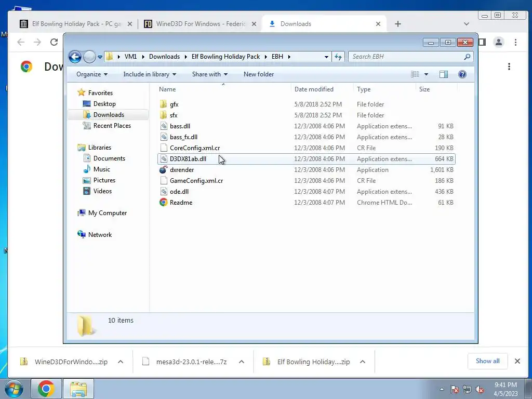This screenshot has width=532, height=399.
Task: Open Chrome from the taskbar
Action: [x=46, y=389]
